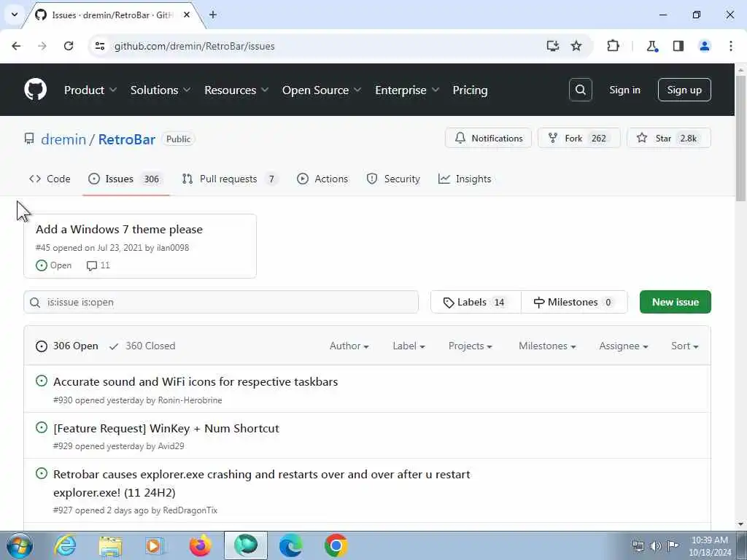
Task: Click the is:issue is:open search field
Action: (x=221, y=302)
